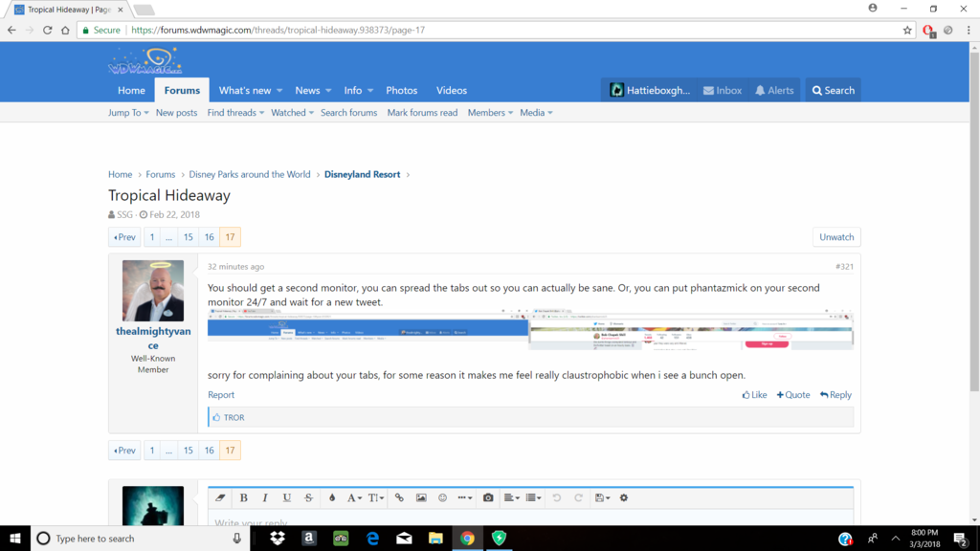Switch to the Photos tab
980x551 pixels.
pos(401,90)
